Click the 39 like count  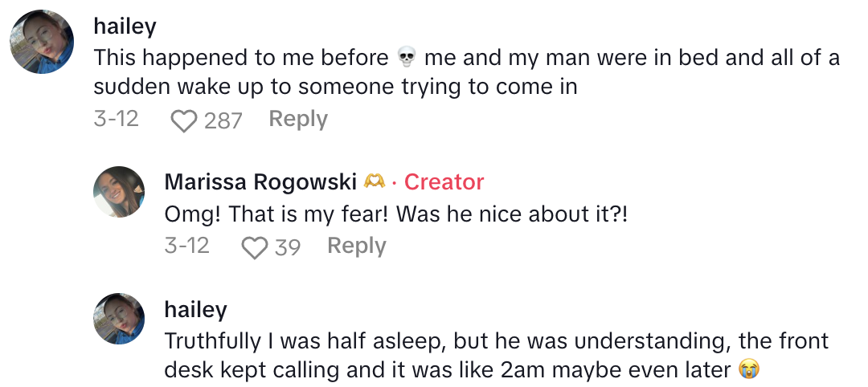pos(287,247)
